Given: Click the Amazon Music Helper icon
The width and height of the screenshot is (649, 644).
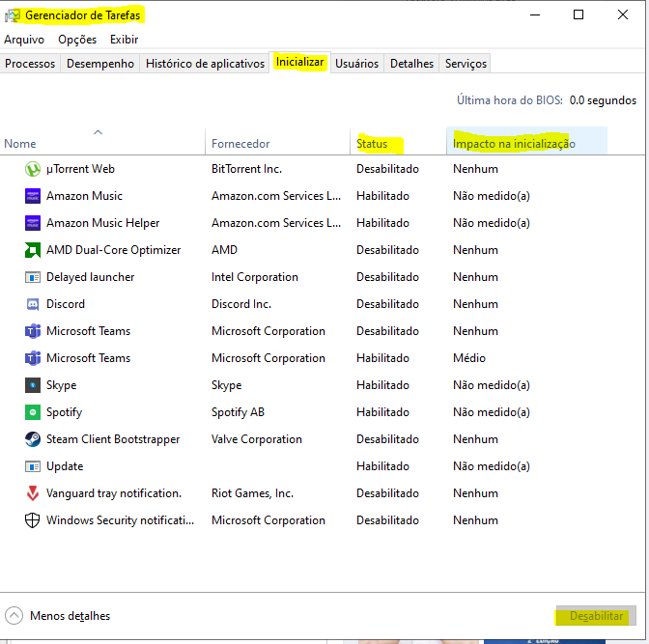Looking at the screenshot, I should tap(33, 223).
